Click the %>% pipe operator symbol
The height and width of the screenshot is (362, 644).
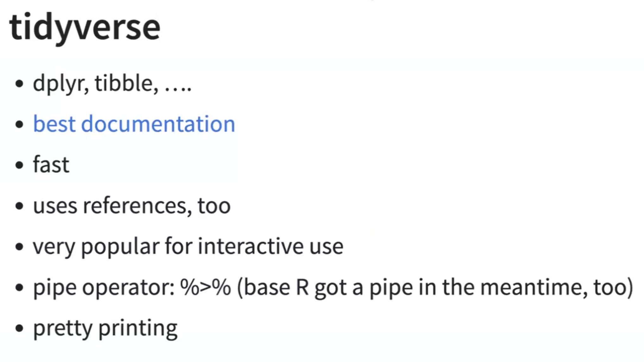(205, 287)
